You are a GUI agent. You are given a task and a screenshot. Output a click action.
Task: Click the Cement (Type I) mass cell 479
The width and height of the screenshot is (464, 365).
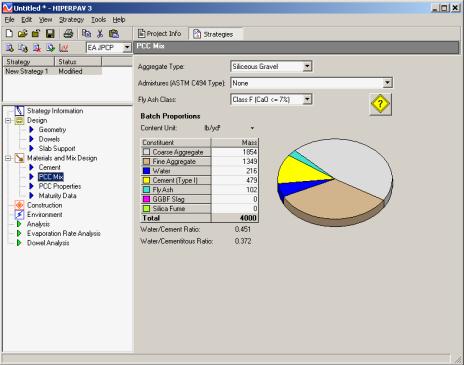[x=235, y=180]
